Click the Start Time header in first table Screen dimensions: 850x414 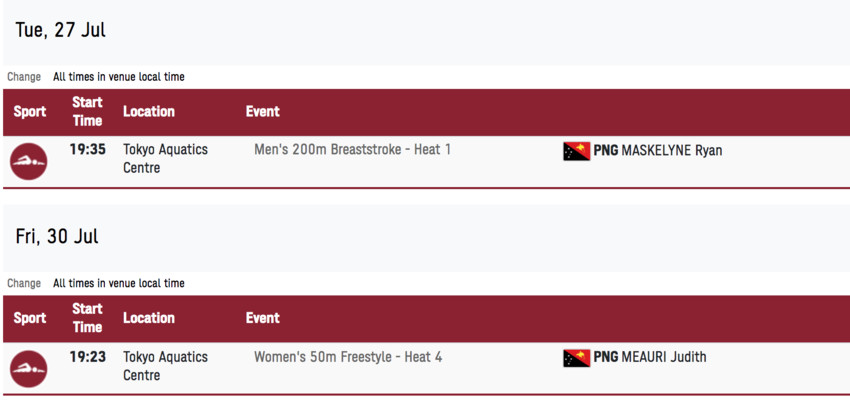click(x=87, y=112)
